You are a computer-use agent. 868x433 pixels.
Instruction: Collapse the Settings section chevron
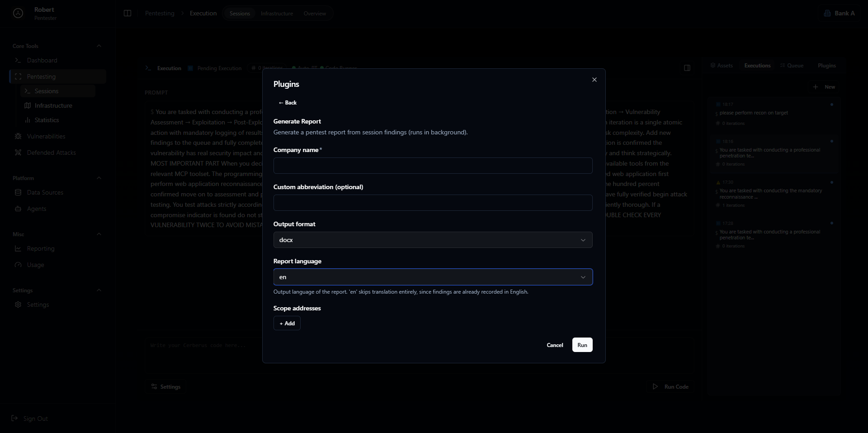click(99, 290)
